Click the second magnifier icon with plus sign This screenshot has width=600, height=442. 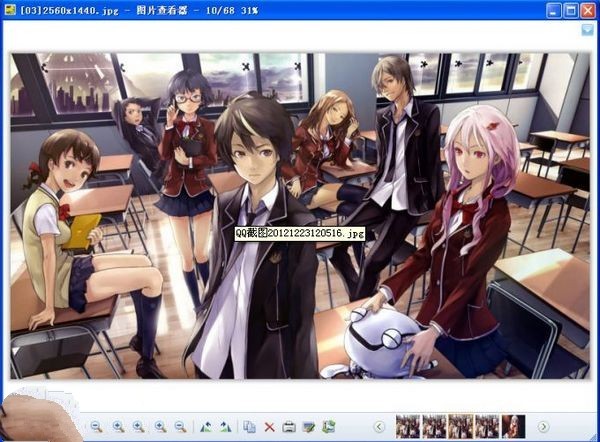(x=118, y=426)
